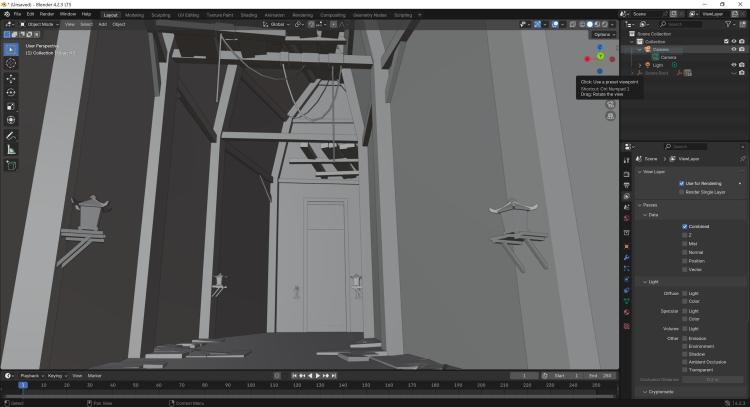Uncheck Use for Rendering checkbox

pyautogui.click(x=682, y=183)
